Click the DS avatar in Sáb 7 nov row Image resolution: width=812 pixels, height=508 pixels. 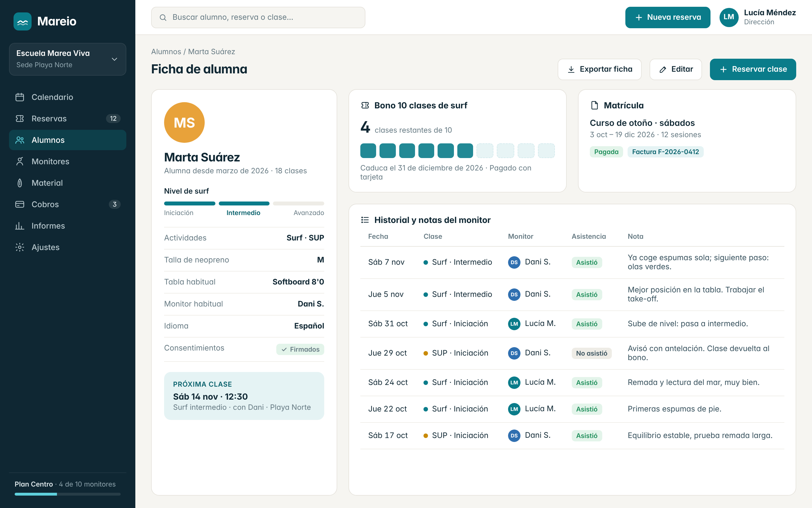point(514,262)
